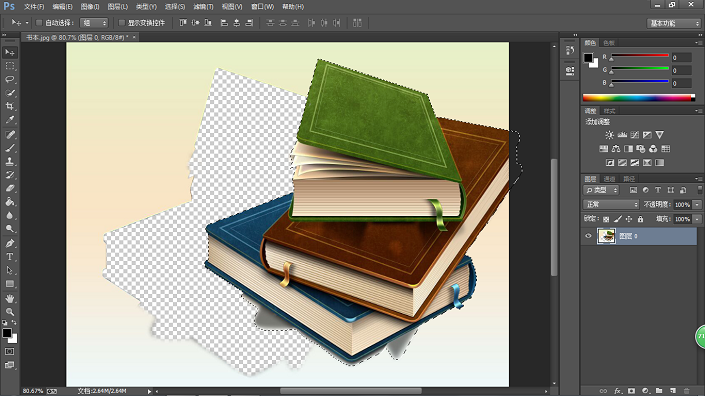Click the foreground color swatch in Color panel
Viewport: 705px width, 396px height.
click(x=588, y=58)
